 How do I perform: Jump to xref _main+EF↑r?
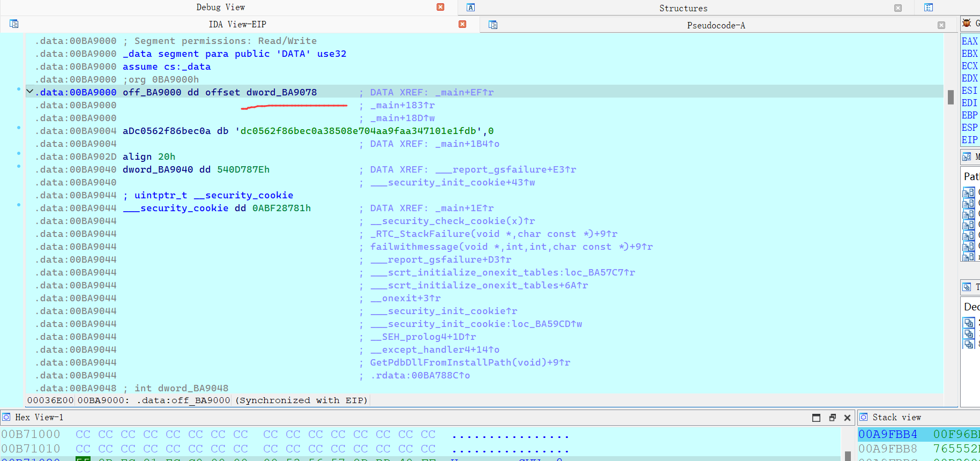464,92
